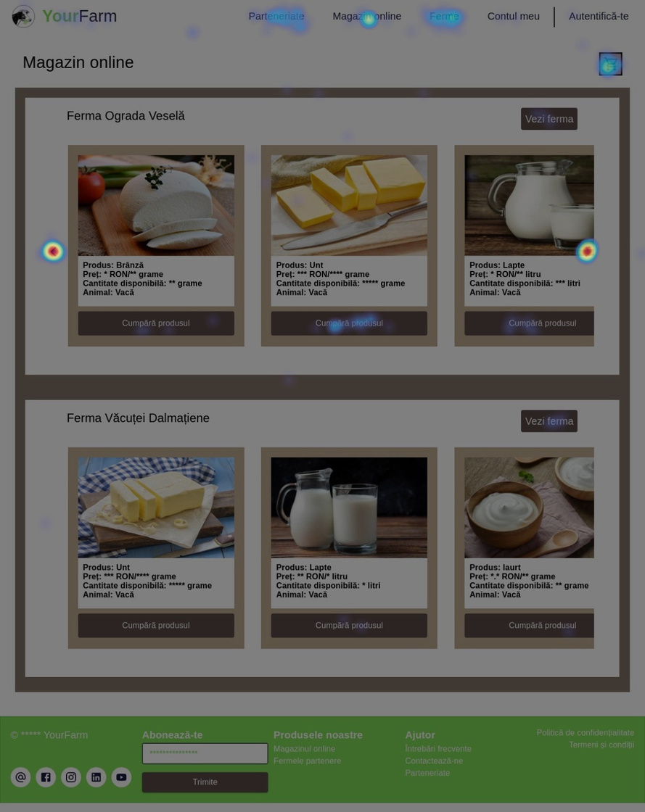Open Politică de confidențialitate link

coord(586,732)
